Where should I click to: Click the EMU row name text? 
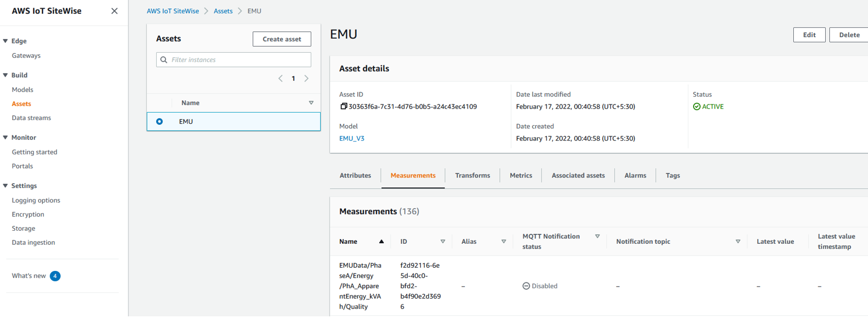(x=186, y=122)
